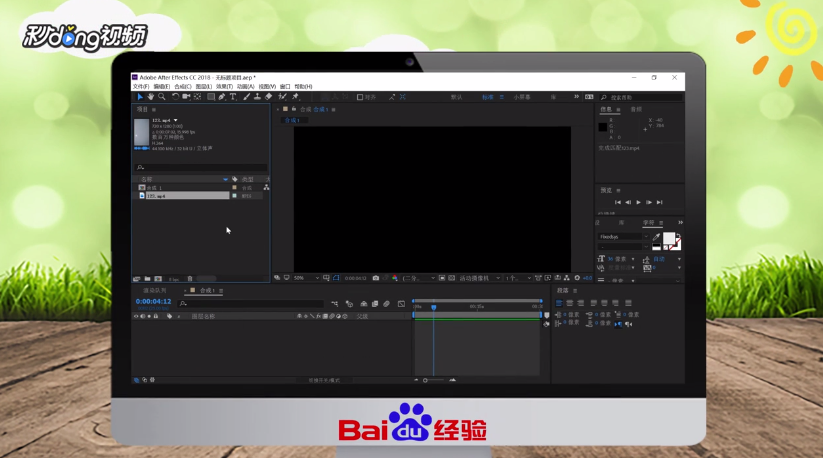This screenshot has width=823, height=458.
Task: Select the Pen tool
Action: [x=222, y=97]
